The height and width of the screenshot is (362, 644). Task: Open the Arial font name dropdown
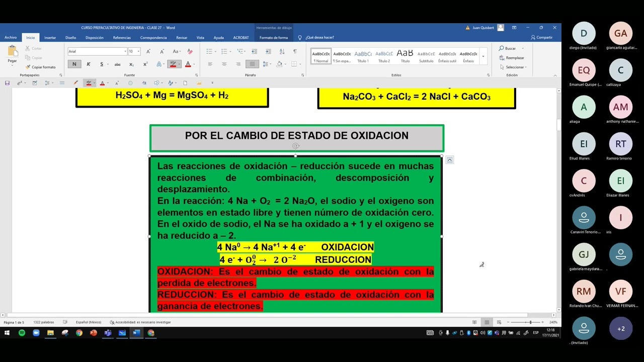(x=125, y=51)
